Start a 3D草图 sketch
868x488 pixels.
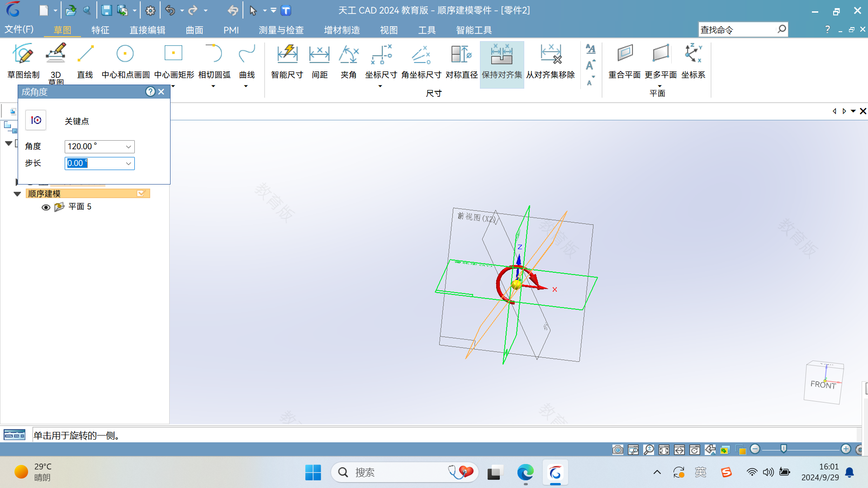pyautogui.click(x=56, y=63)
